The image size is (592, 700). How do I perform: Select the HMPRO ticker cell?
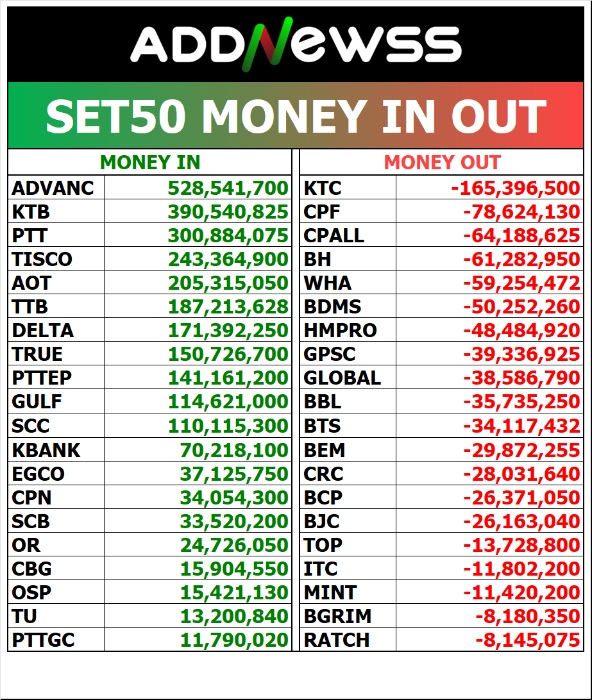tap(340, 331)
